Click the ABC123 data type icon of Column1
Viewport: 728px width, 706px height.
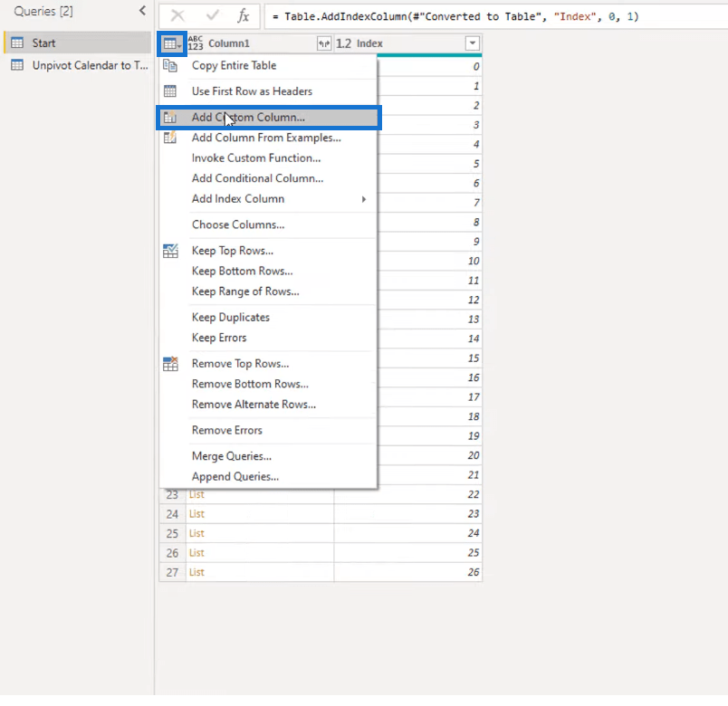click(x=196, y=43)
